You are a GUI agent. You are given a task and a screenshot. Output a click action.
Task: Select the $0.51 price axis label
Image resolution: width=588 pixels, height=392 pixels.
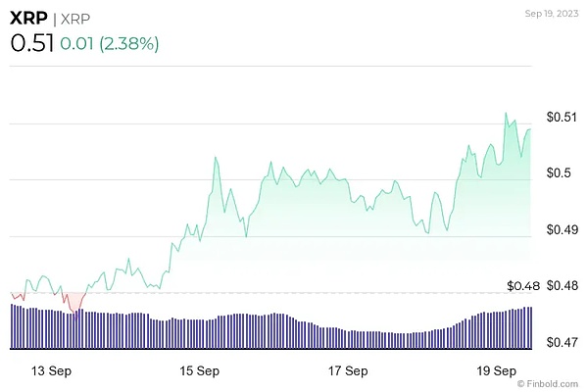click(x=563, y=118)
